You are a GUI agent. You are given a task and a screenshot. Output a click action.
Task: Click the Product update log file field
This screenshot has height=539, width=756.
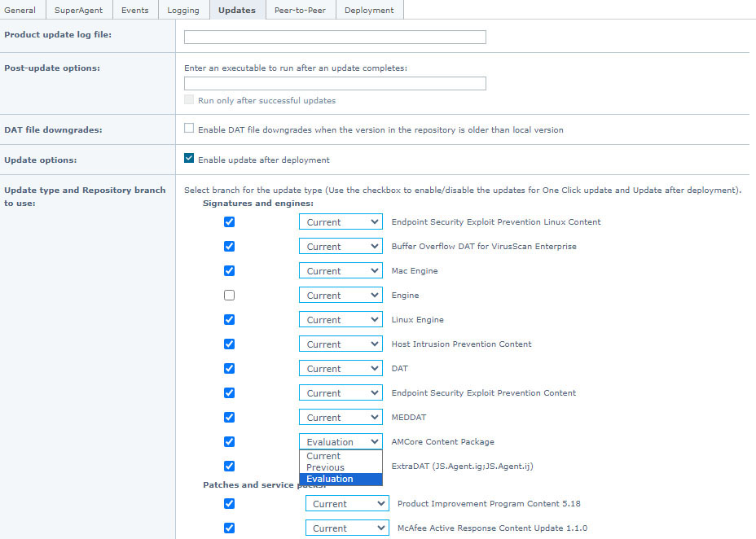pyautogui.click(x=335, y=37)
